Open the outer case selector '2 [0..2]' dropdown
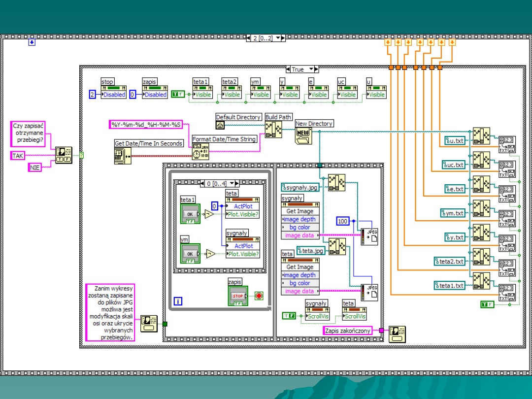The image size is (532, 399). pos(278,38)
